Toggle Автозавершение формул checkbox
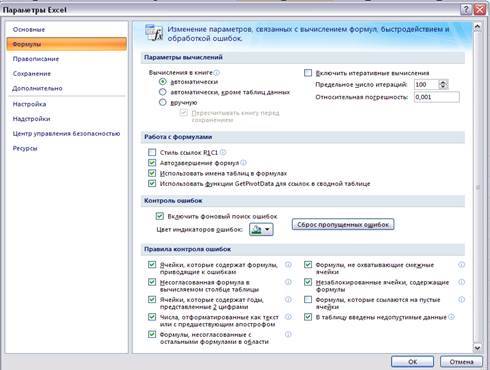The width and height of the screenshot is (490, 370). 152,163
